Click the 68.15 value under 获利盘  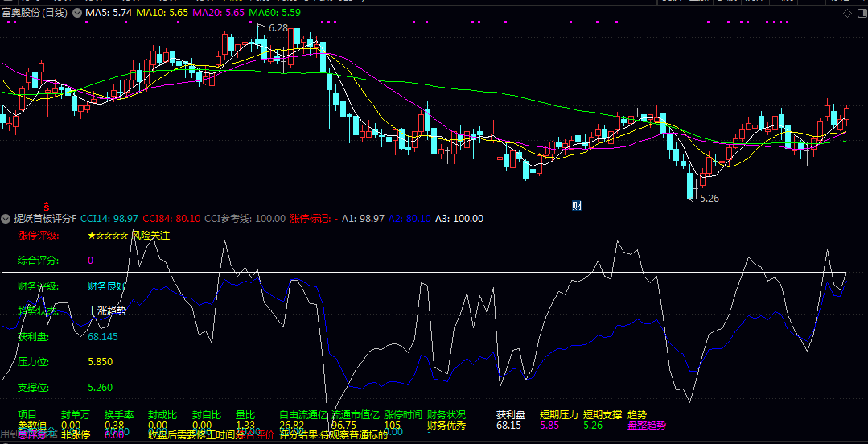point(508,425)
